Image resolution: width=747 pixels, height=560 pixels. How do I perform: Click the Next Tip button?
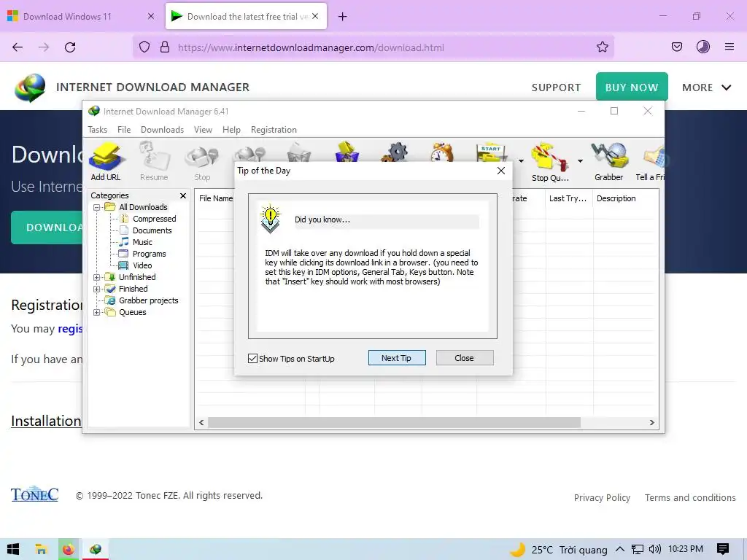pyautogui.click(x=397, y=358)
